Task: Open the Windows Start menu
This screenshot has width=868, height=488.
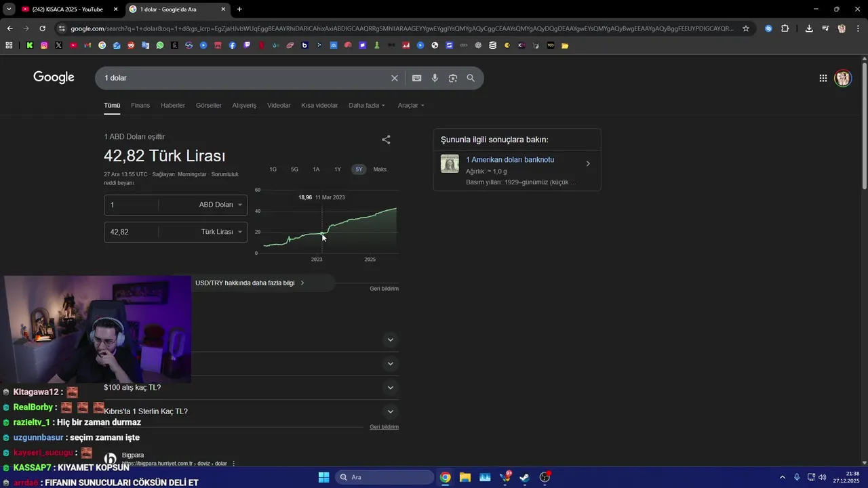Action: (x=323, y=477)
